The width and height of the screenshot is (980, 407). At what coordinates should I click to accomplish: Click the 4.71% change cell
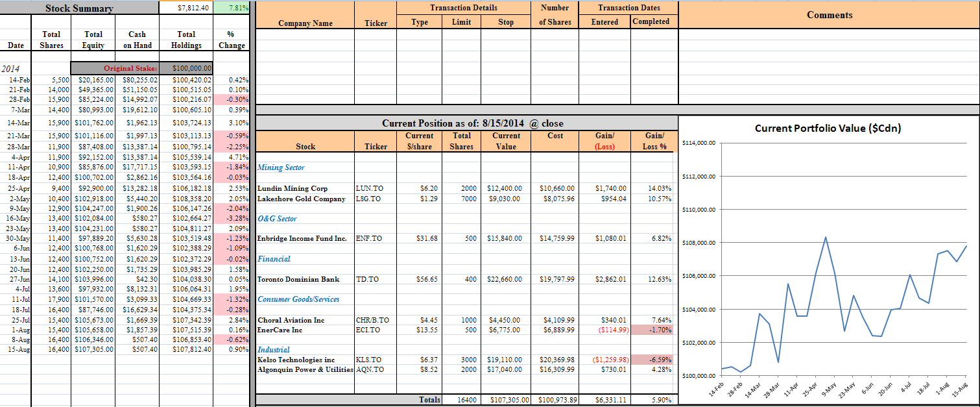click(x=232, y=156)
